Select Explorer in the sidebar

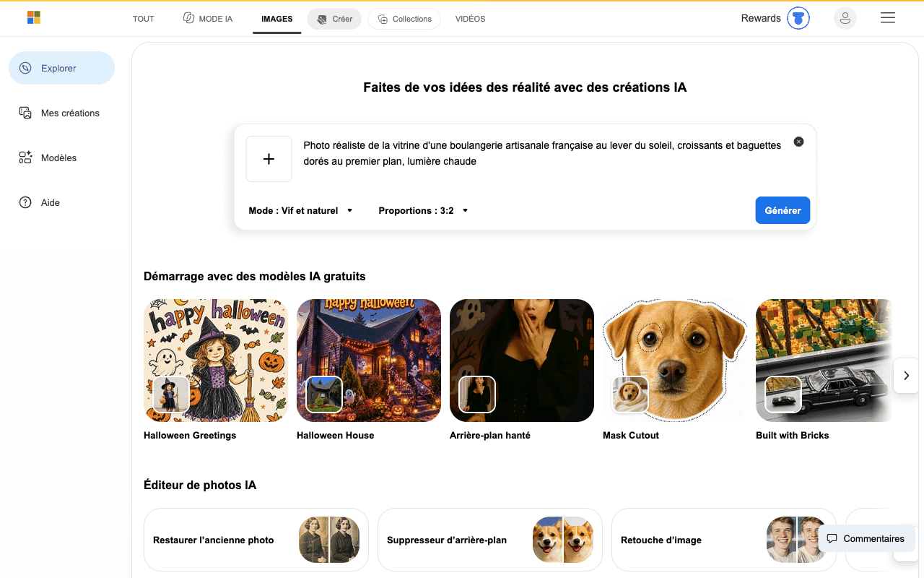point(61,68)
